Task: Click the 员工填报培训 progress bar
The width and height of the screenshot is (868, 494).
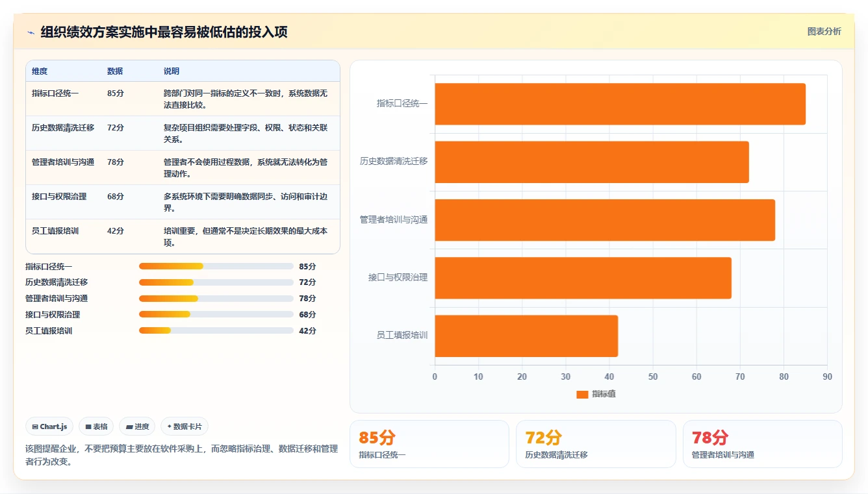Action: pos(216,330)
